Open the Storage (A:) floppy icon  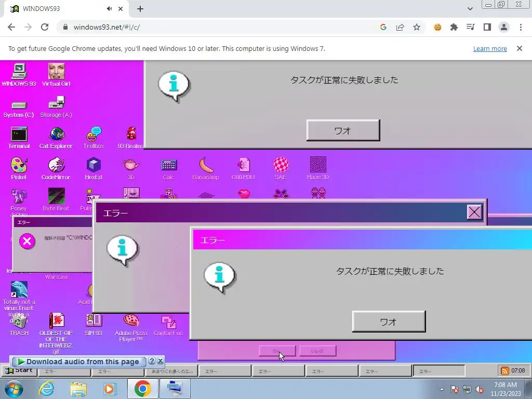point(56,107)
